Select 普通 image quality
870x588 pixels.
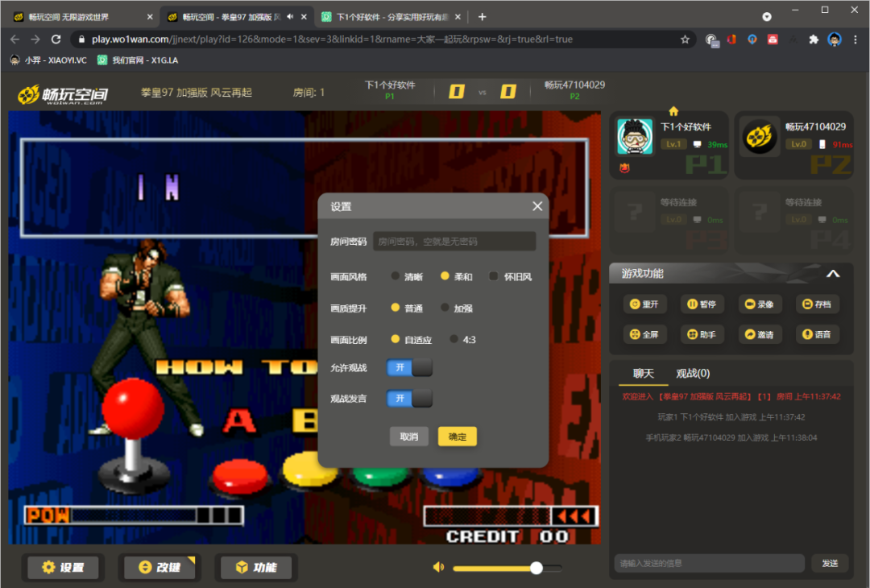click(x=408, y=308)
